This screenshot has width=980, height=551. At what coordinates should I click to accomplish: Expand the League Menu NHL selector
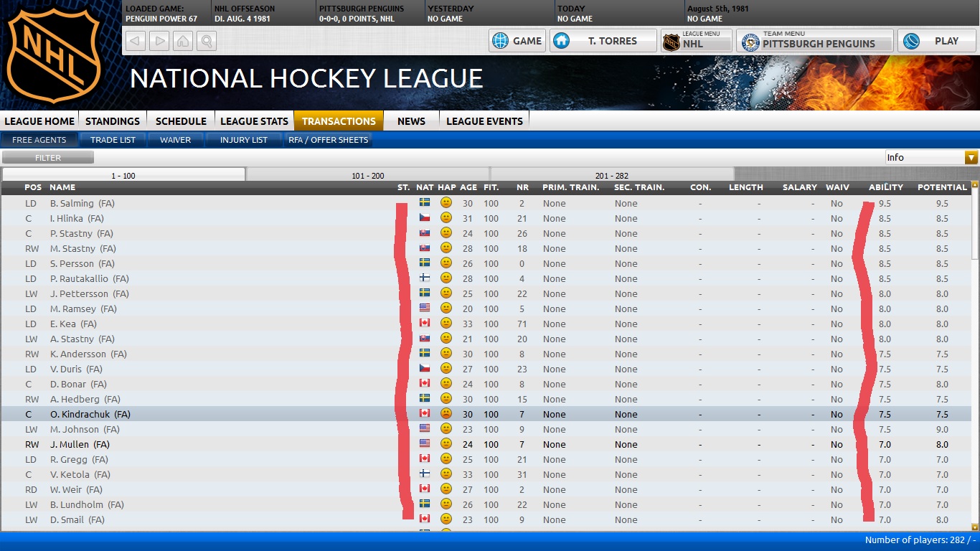[x=696, y=41]
